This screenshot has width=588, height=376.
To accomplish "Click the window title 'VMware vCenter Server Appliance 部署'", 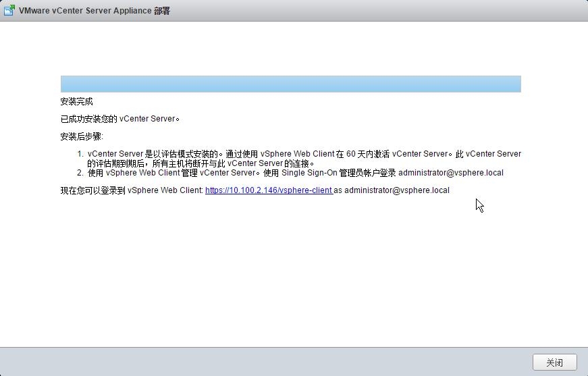I will (x=95, y=11).
